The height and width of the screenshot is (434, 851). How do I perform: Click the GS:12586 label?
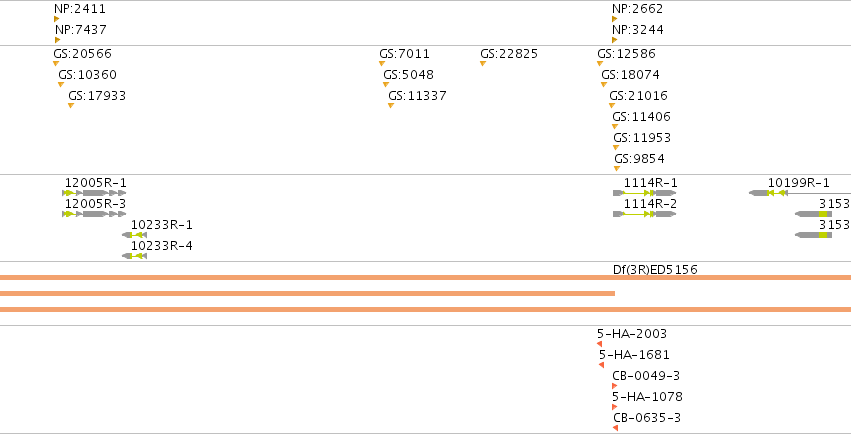(x=626, y=54)
